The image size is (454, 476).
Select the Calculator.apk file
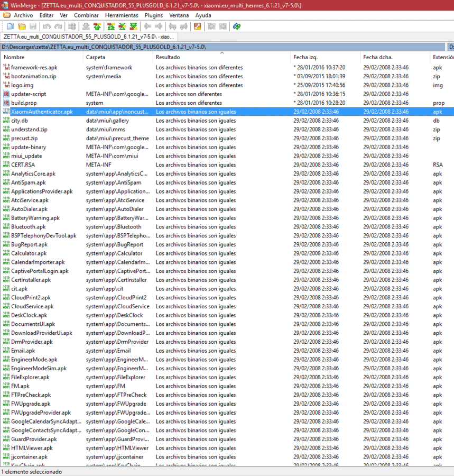29,253
